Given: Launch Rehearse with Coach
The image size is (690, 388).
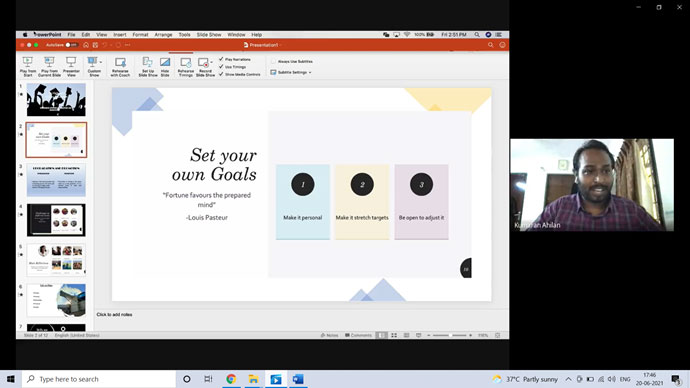Looking at the screenshot, I should click(x=120, y=66).
